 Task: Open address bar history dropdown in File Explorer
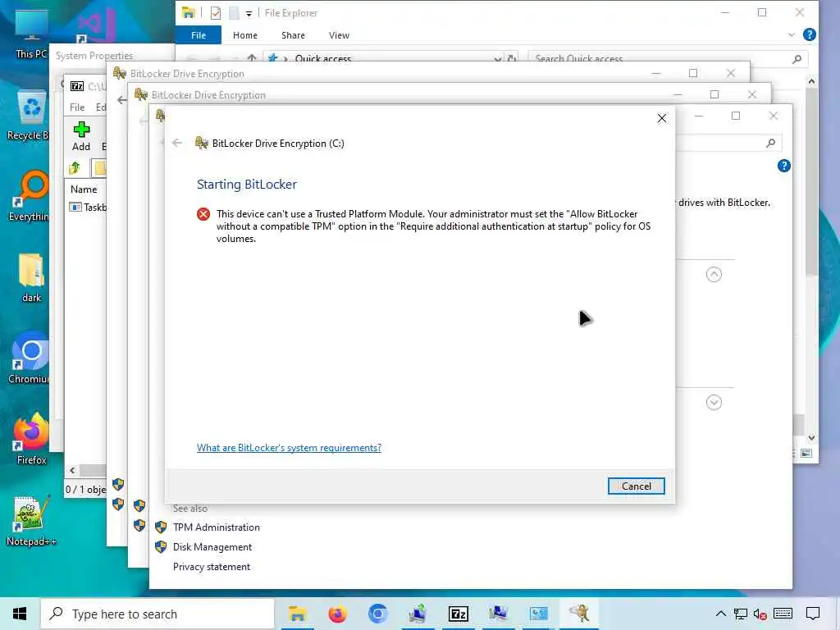[498, 58]
